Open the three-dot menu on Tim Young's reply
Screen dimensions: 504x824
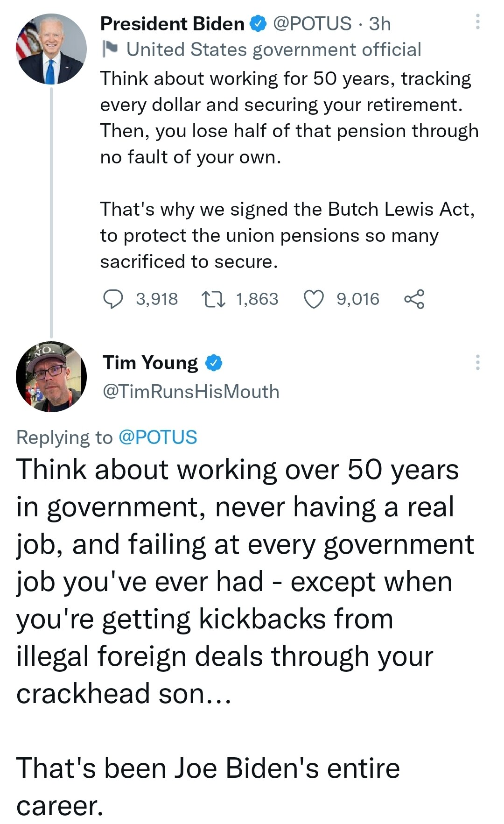tap(478, 363)
